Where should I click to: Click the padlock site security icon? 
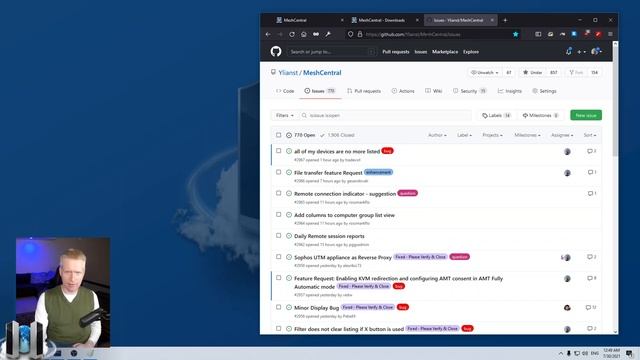360,34
